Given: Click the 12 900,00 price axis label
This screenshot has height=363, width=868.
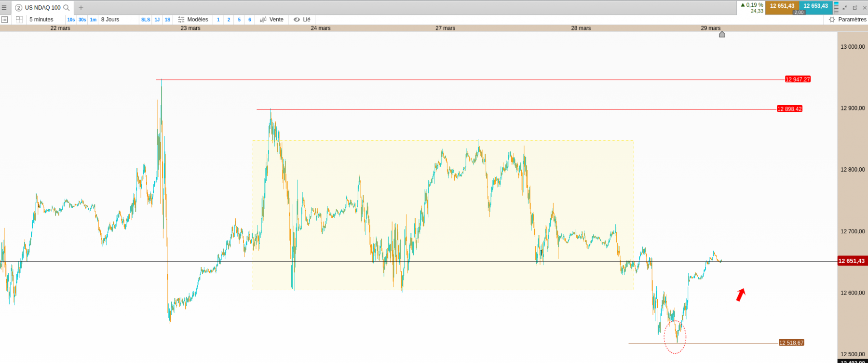Looking at the screenshot, I should (x=853, y=108).
